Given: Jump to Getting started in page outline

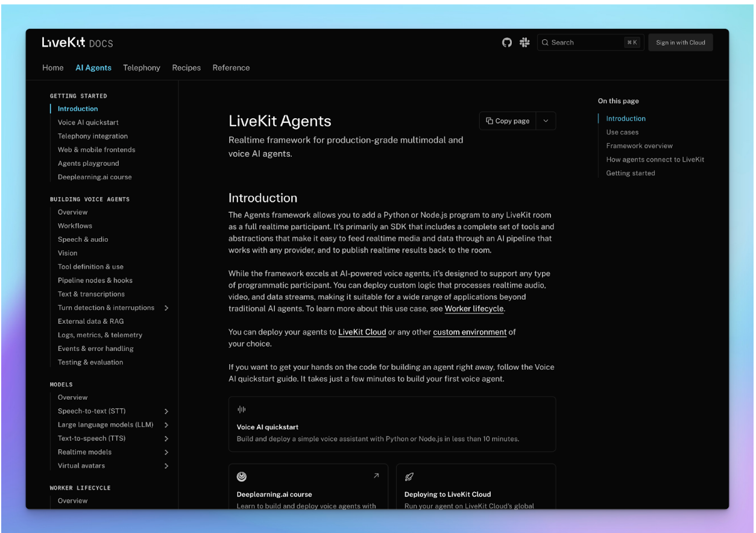Looking at the screenshot, I should tap(631, 173).
